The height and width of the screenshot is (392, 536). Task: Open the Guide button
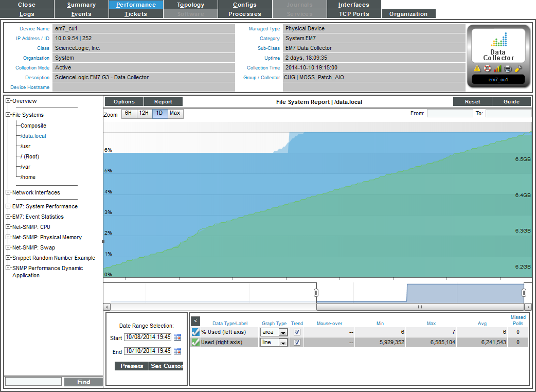(511, 101)
